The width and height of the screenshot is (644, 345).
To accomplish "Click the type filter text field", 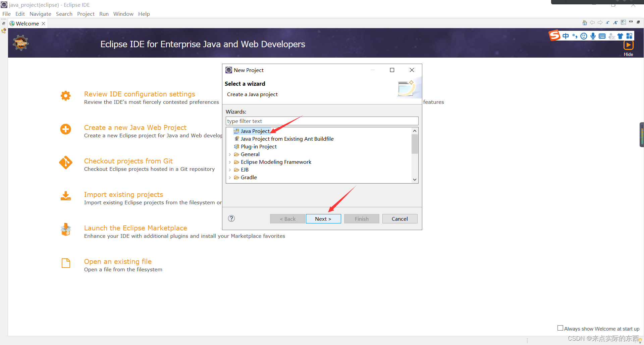I will click(x=322, y=121).
